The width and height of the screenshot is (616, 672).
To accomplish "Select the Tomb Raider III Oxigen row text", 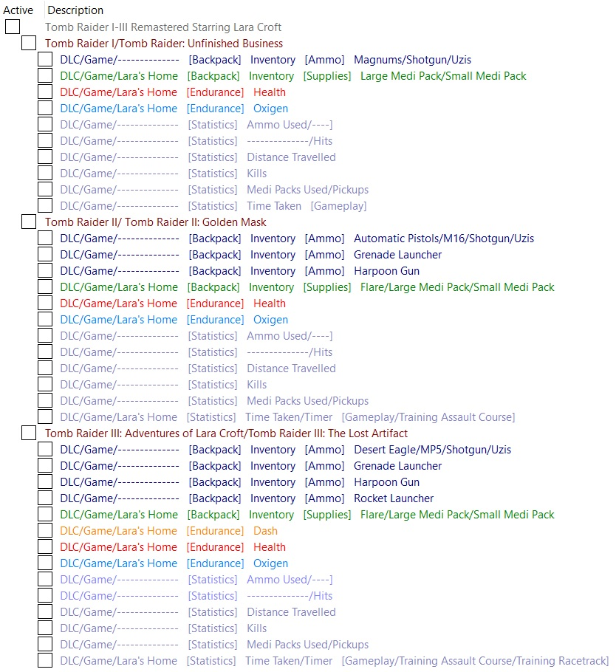I will 174,563.
